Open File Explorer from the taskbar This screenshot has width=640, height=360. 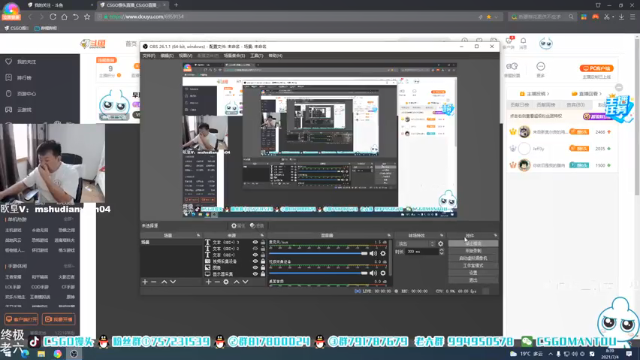41,353
